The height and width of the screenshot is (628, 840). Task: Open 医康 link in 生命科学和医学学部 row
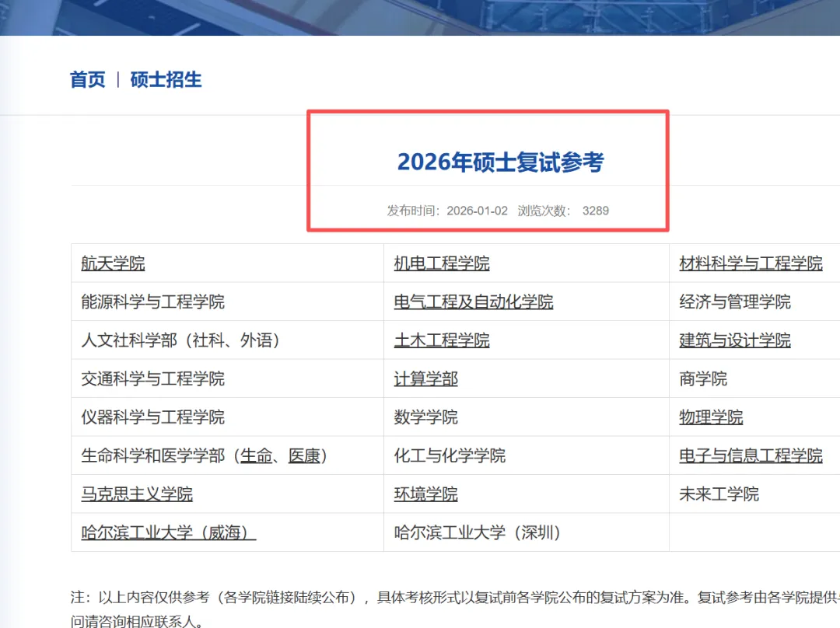click(304, 456)
